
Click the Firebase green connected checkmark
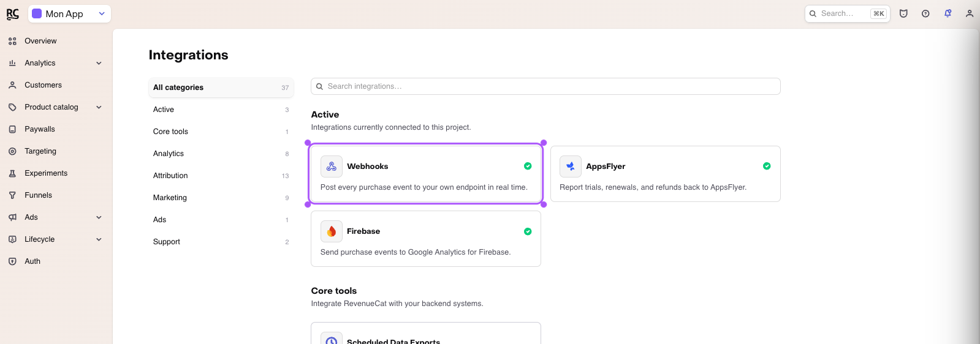tap(528, 231)
